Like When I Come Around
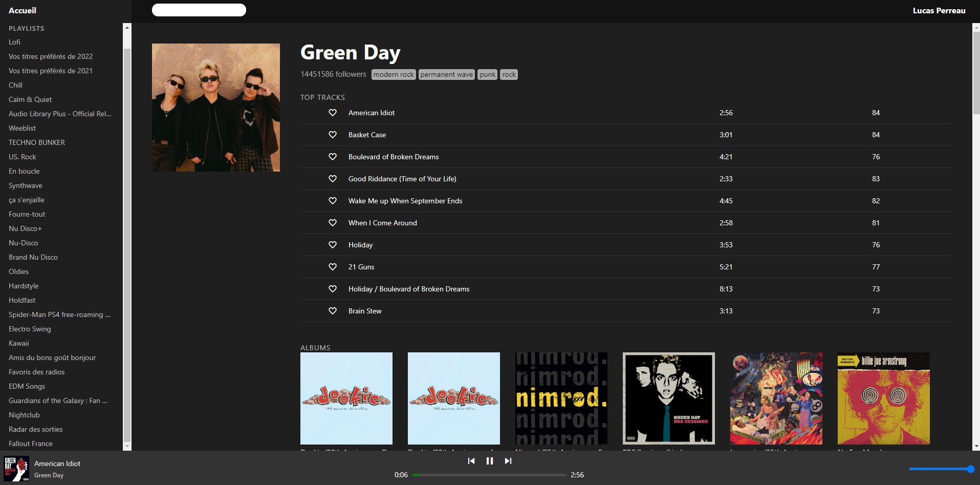 [x=333, y=223]
